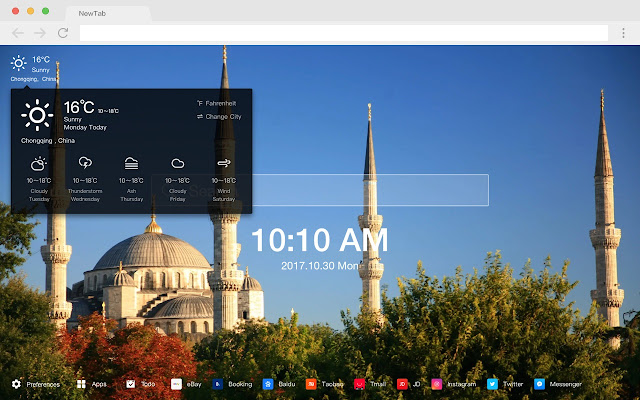Click the Friday cloud forecast icon

click(x=178, y=164)
